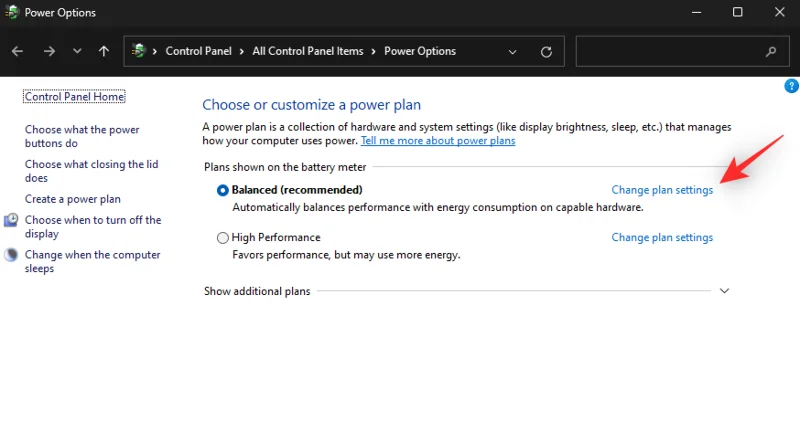Open the recent locations dropdown
Image resolution: width=800 pixels, height=421 pixels.
(x=77, y=51)
